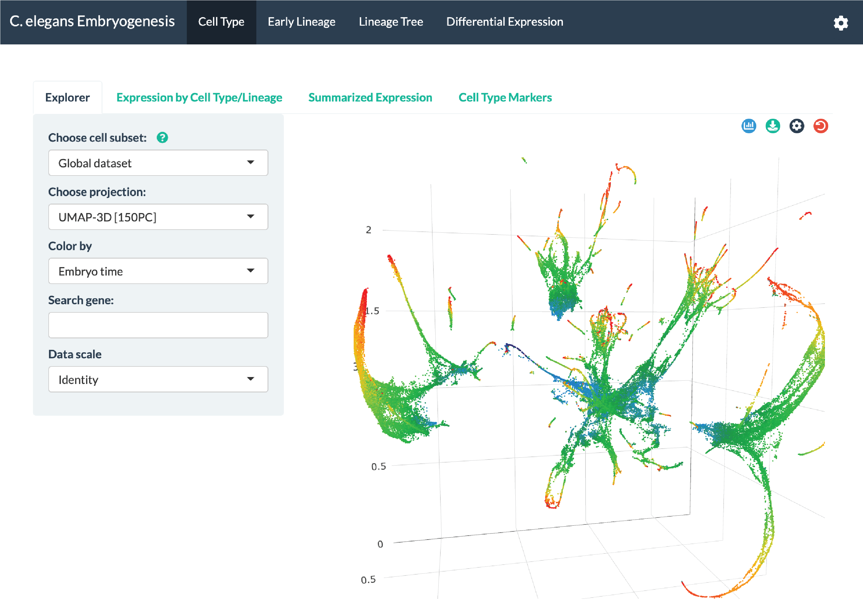Open the settings gear in navbar
This screenshot has height=616, width=863.
pos(840,23)
